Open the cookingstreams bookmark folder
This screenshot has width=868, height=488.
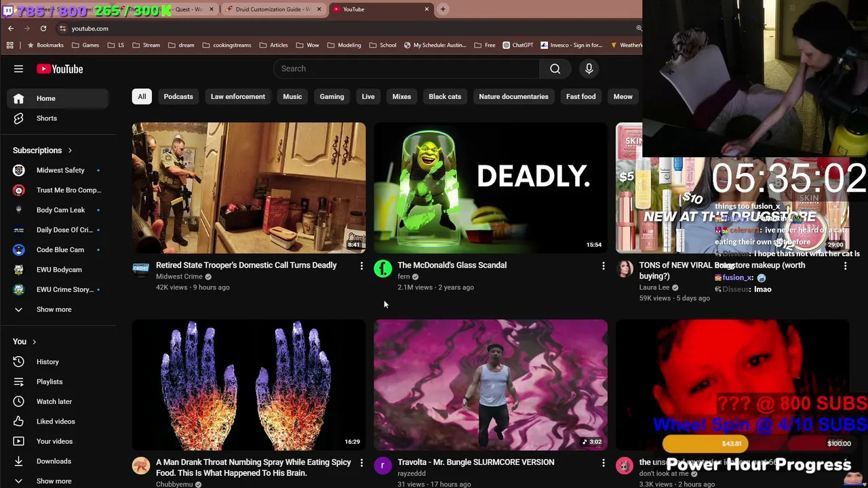point(226,45)
